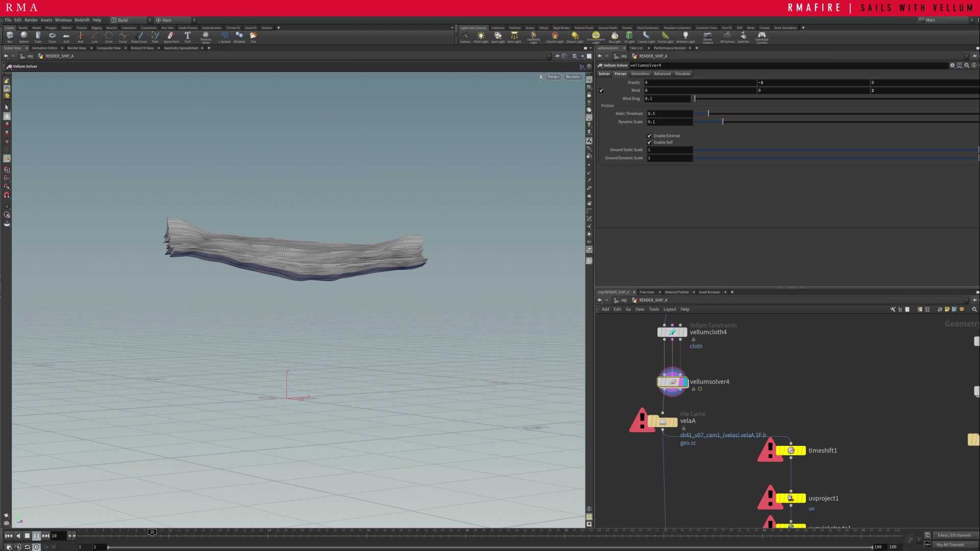Click RENDER_SHIP_A path in parameter pane
This screenshot has width=980, height=551.
point(653,56)
